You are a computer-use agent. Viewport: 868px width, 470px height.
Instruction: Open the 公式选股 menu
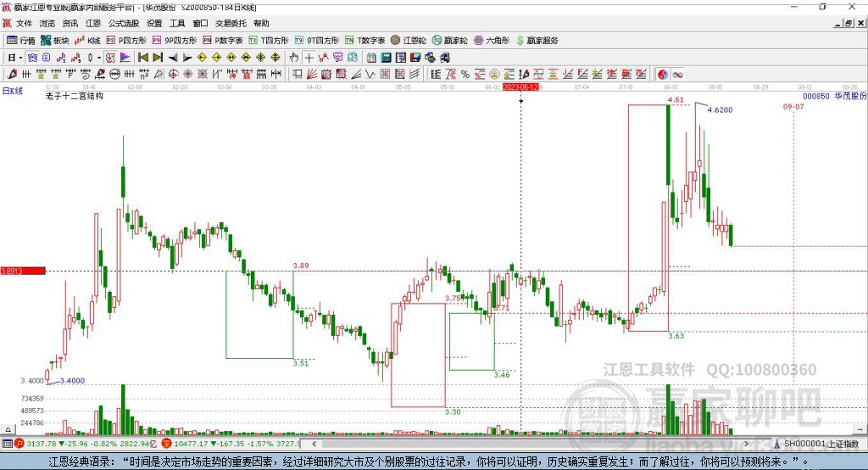pos(124,23)
